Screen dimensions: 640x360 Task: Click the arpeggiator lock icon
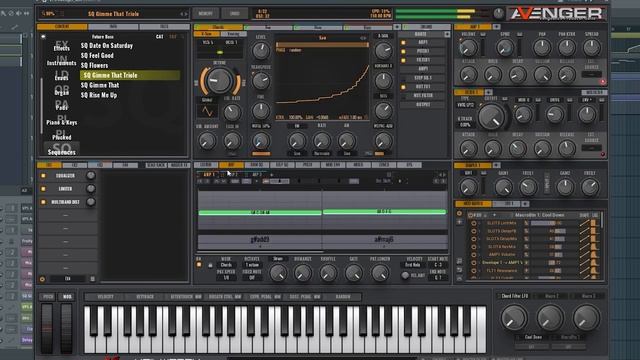pyautogui.click(x=210, y=265)
